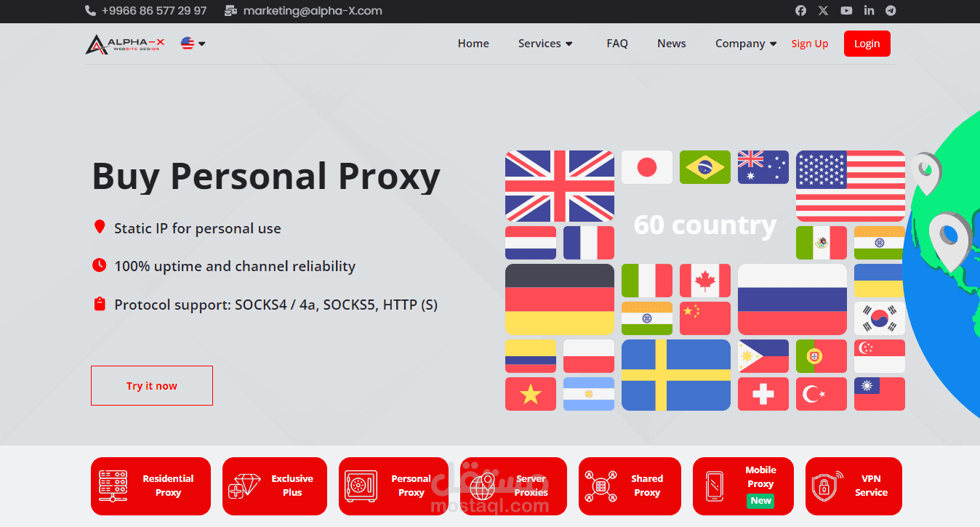Select the Italy flag tile
This screenshot has height=527, width=980.
click(x=647, y=281)
